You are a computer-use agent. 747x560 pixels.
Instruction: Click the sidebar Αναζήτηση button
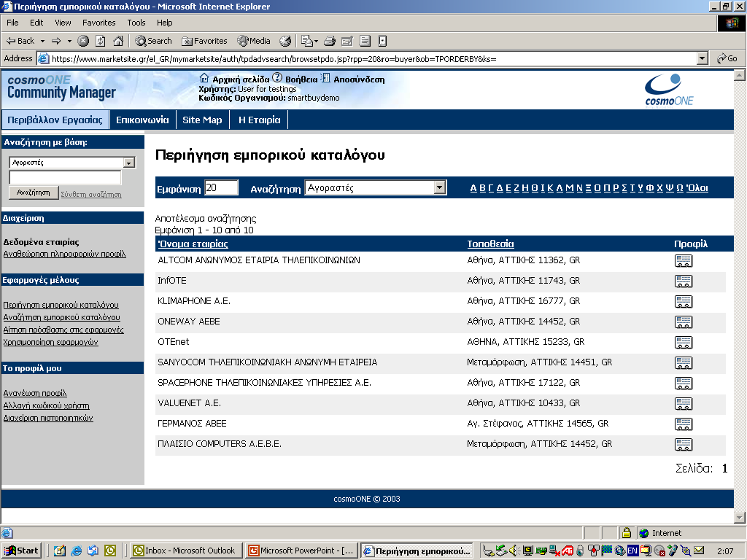click(34, 192)
